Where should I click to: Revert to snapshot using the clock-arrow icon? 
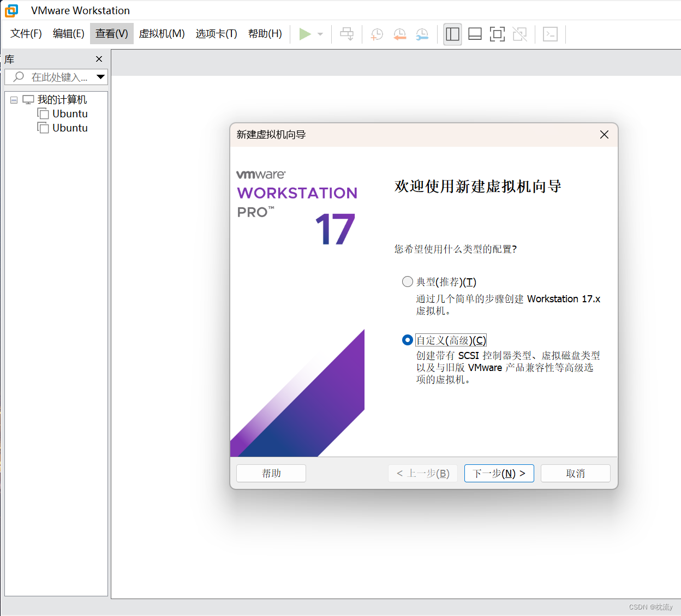pos(399,34)
